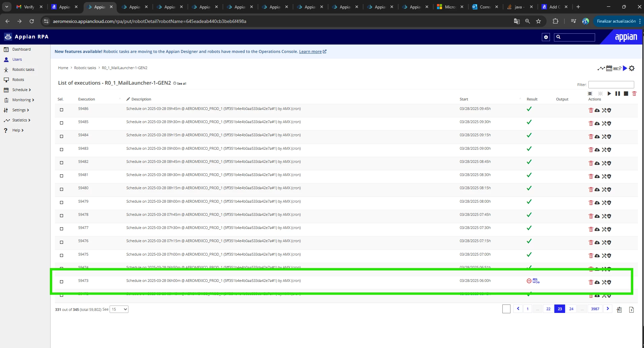Tick the checkbox for execution 59479
The image size is (644, 348).
tap(61, 202)
